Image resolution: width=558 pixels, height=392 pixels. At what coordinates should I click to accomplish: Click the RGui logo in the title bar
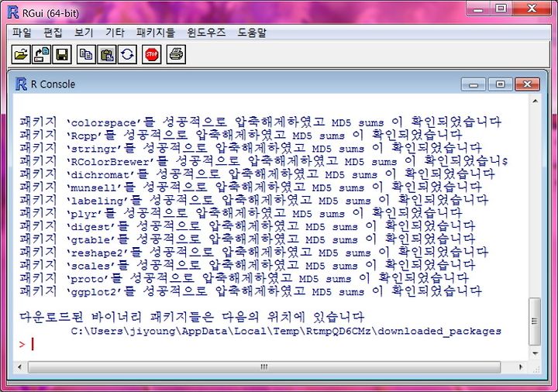point(13,12)
